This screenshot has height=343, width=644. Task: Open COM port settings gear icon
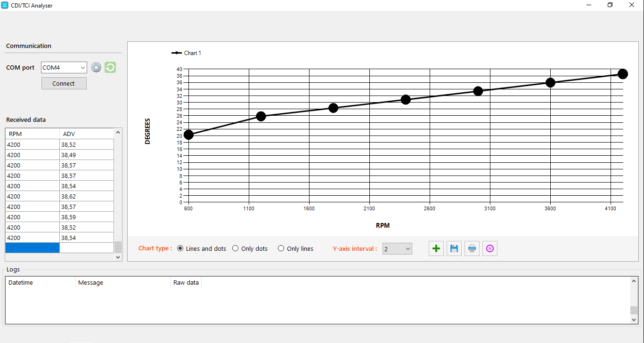tap(96, 67)
